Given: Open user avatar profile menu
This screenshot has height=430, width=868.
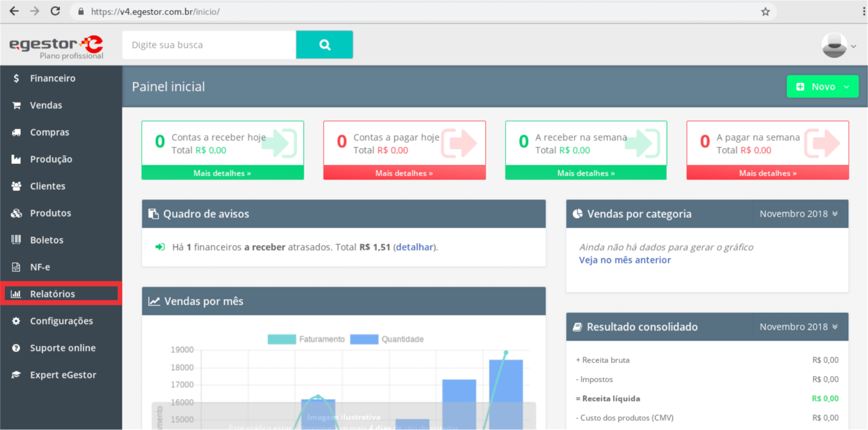Looking at the screenshot, I should click(x=839, y=46).
